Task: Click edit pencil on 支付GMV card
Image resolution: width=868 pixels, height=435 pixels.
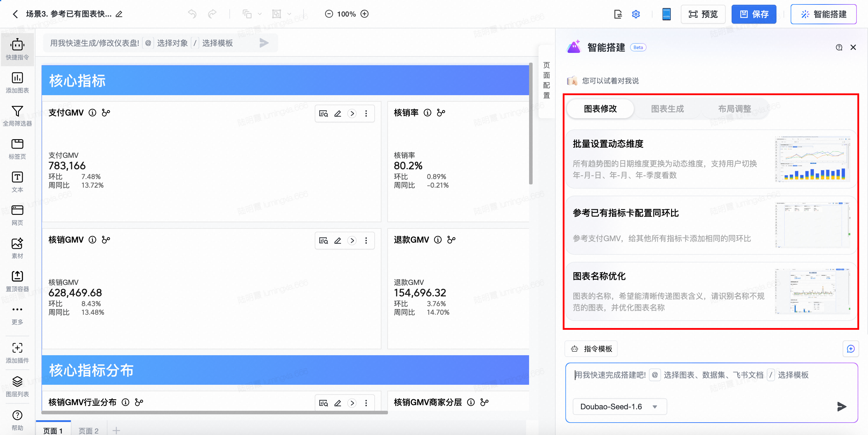Action: click(338, 114)
